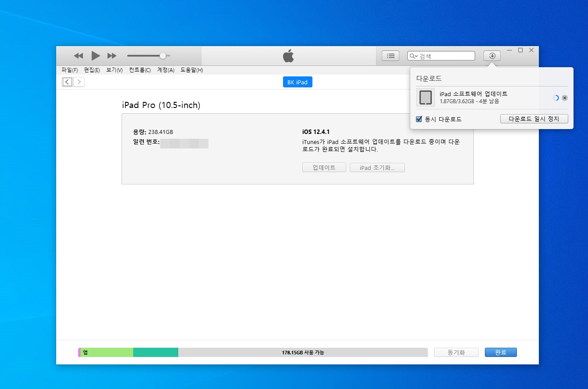The width and height of the screenshot is (588, 389).
Task: Open the list view icon button
Action: [391, 56]
